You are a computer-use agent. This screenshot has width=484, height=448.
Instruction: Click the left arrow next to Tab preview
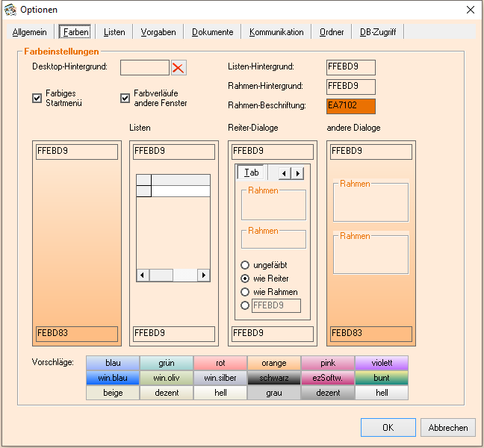(285, 173)
